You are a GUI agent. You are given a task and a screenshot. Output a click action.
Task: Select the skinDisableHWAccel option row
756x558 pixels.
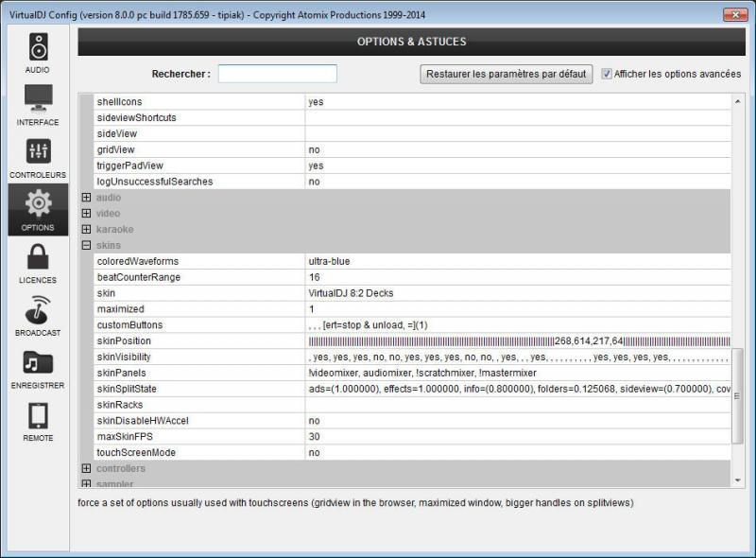pyautogui.click(x=412, y=421)
